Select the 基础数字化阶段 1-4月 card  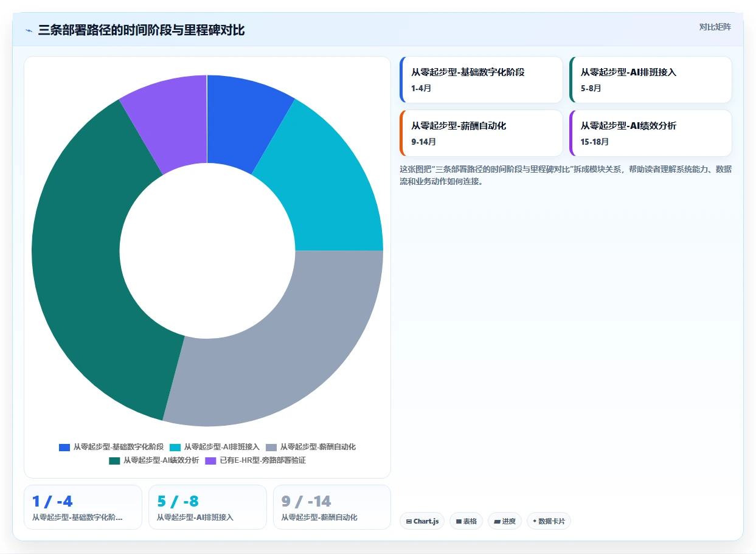[481, 80]
